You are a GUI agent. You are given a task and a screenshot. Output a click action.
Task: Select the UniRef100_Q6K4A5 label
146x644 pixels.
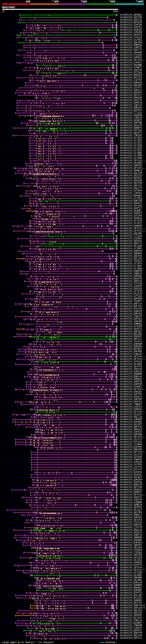pyautogui.click(x=131, y=53)
